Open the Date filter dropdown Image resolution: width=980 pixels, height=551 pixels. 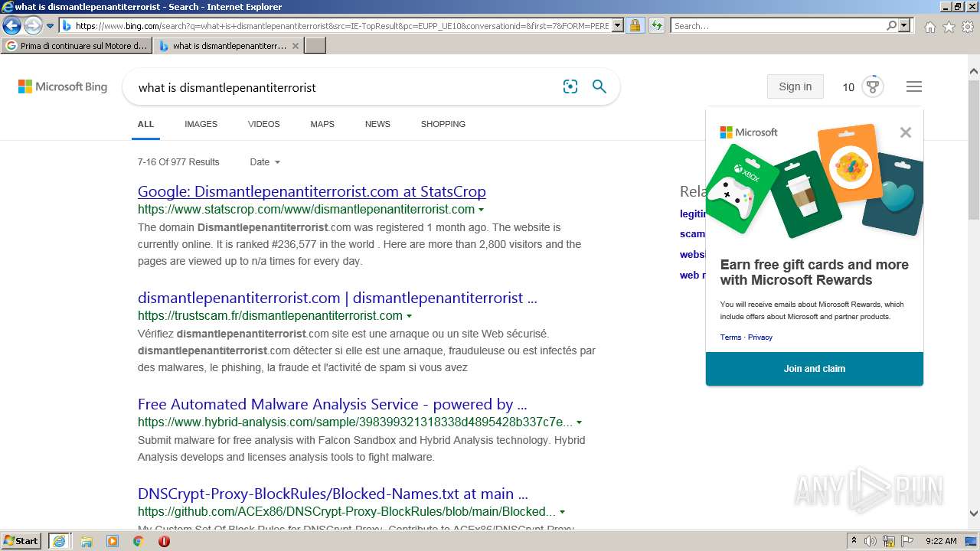pos(265,162)
